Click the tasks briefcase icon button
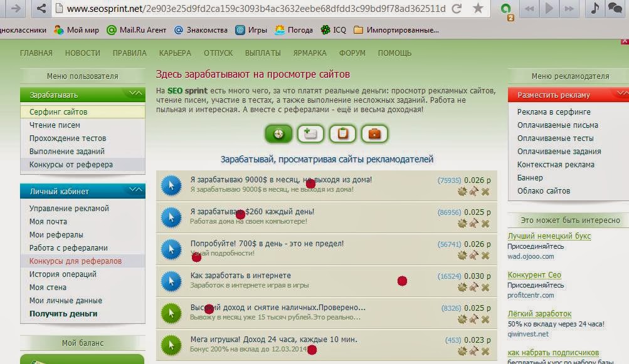Screen dimensions: 629x364 coord(374,134)
